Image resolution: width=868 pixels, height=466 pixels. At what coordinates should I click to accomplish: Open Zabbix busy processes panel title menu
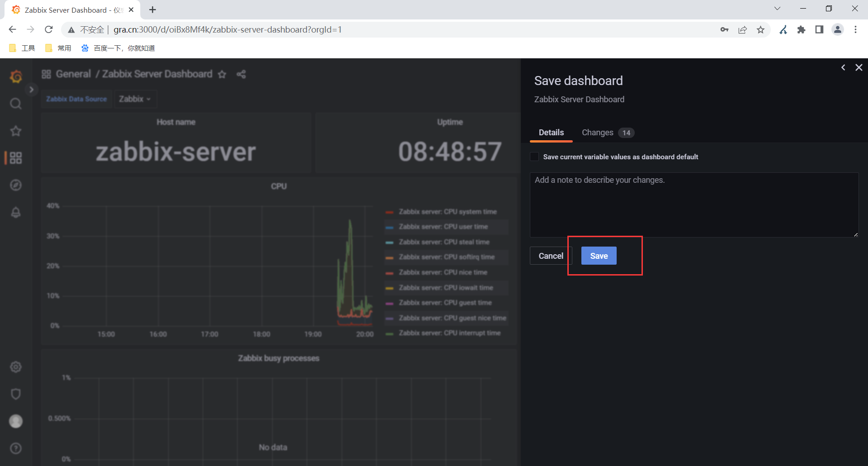click(x=278, y=358)
